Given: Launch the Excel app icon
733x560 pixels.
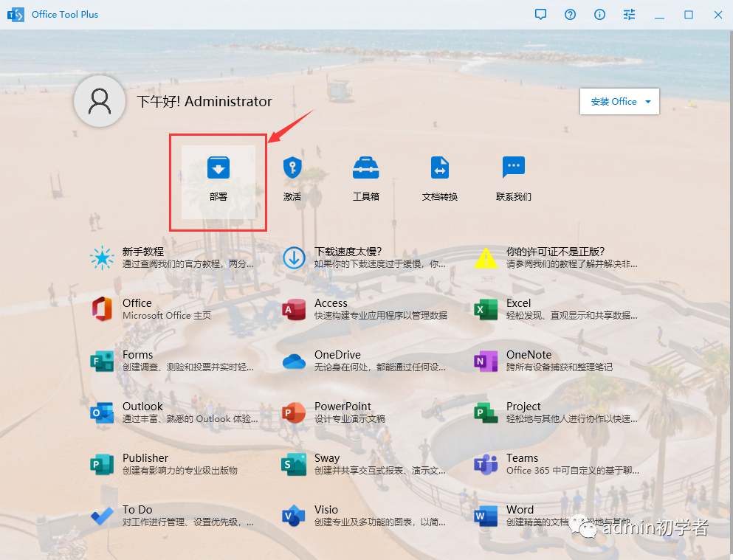Looking at the screenshot, I should [486, 309].
